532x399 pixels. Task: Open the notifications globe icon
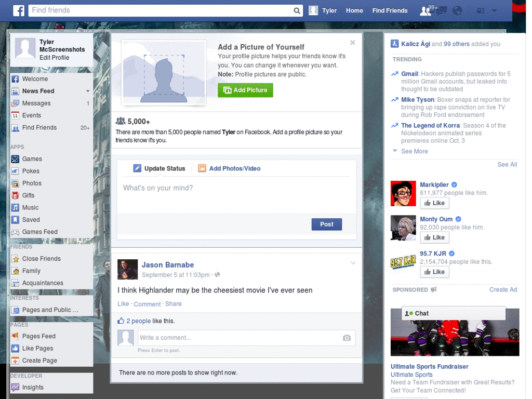tap(457, 11)
